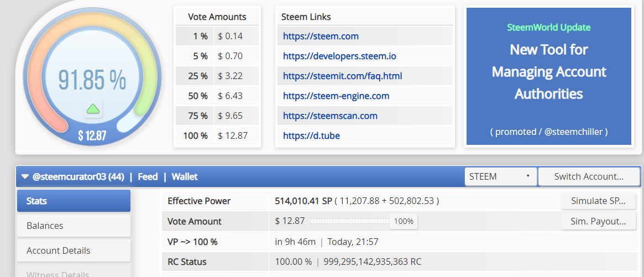Viewport: 644px width, 277px height.
Task: Open the steem-engine.com link
Action: tap(336, 96)
